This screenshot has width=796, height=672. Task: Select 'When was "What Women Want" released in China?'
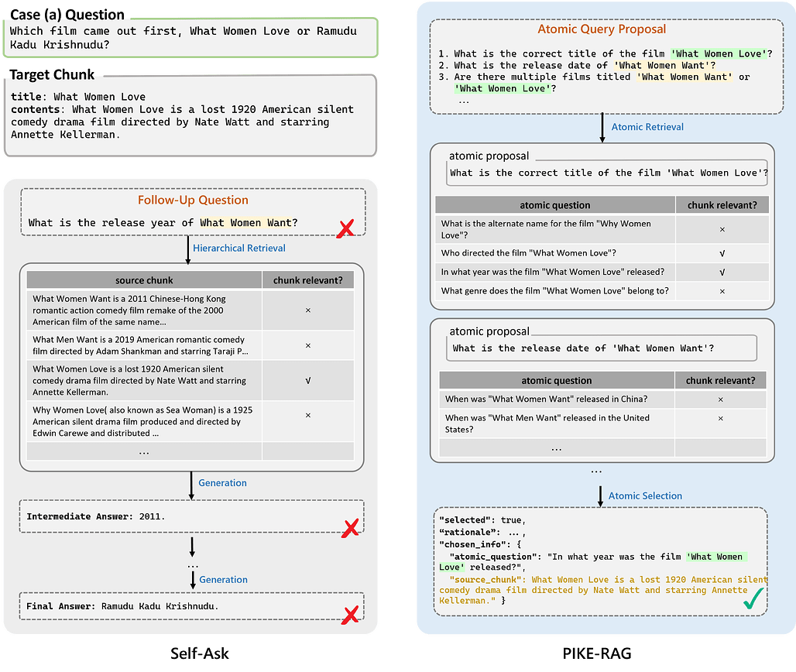tap(602, 399)
